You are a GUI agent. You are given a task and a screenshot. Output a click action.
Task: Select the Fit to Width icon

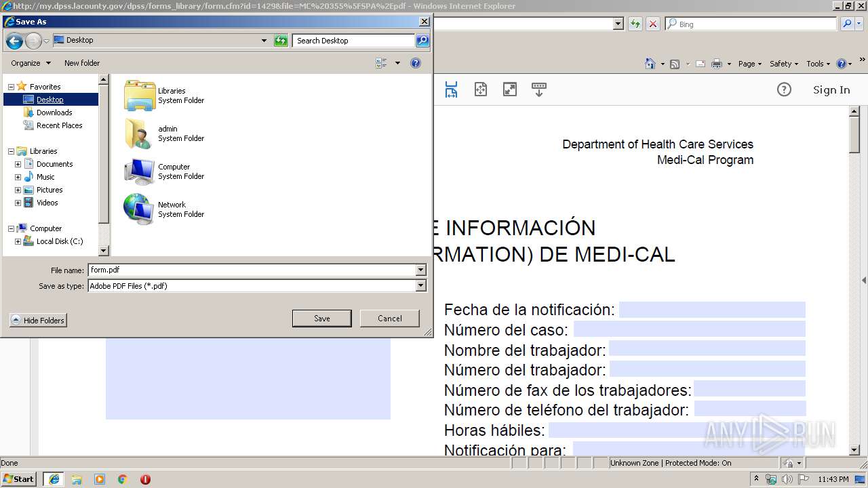pyautogui.click(x=451, y=89)
